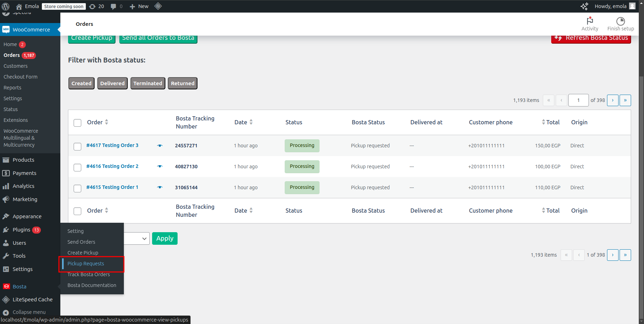Open Users via the person icon
644x324 pixels.
[x=6, y=243]
